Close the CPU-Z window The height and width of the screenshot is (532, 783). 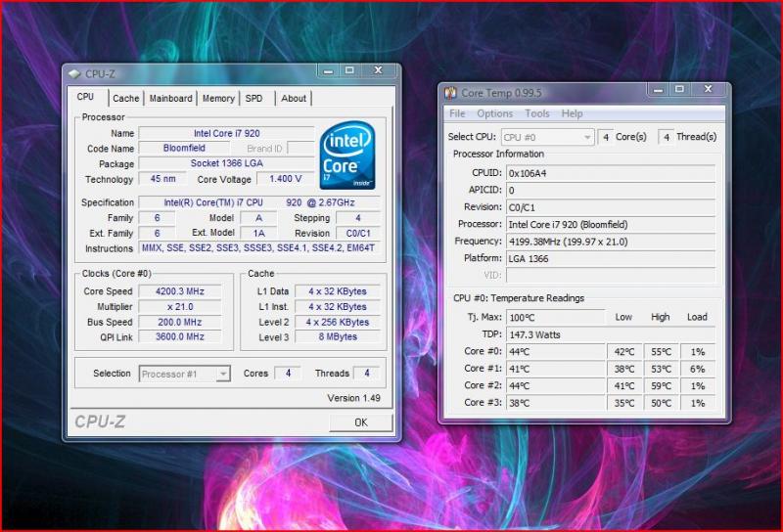pyautogui.click(x=379, y=70)
